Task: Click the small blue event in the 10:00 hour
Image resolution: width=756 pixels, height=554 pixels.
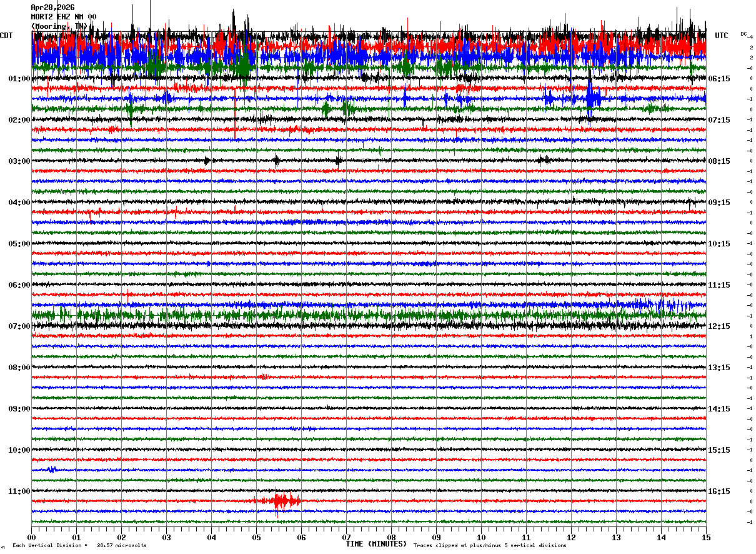Action: (x=53, y=470)
